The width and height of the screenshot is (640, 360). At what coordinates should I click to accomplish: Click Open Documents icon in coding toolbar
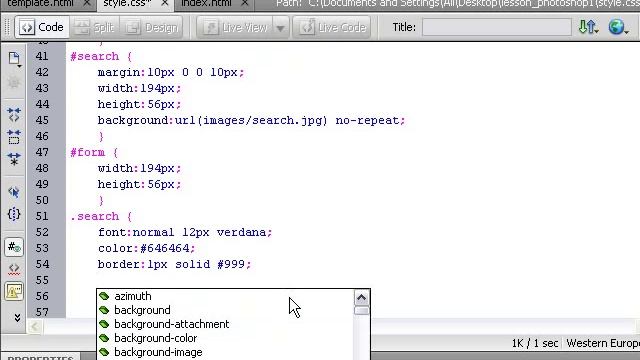[x=14, y=59]
